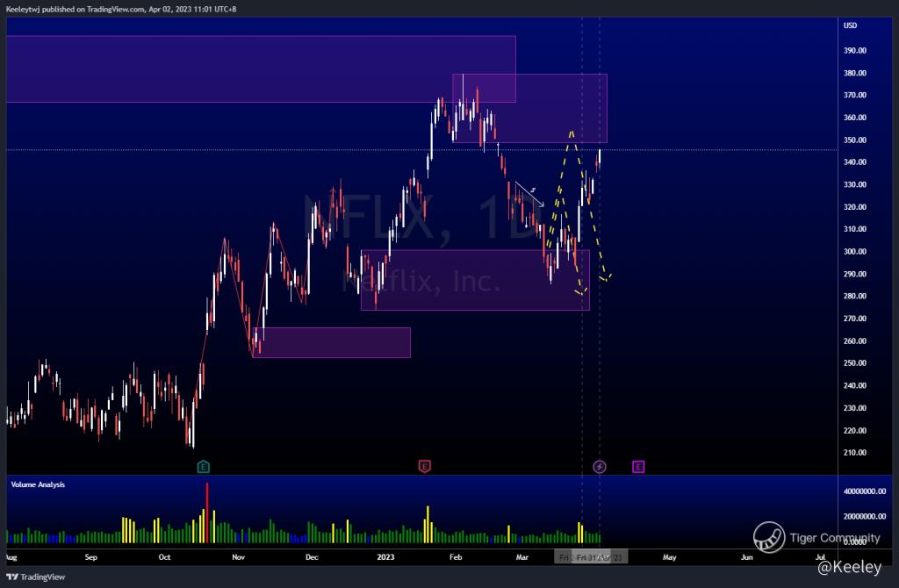Click the 40000000.00 volume axis label

[865, 491]
